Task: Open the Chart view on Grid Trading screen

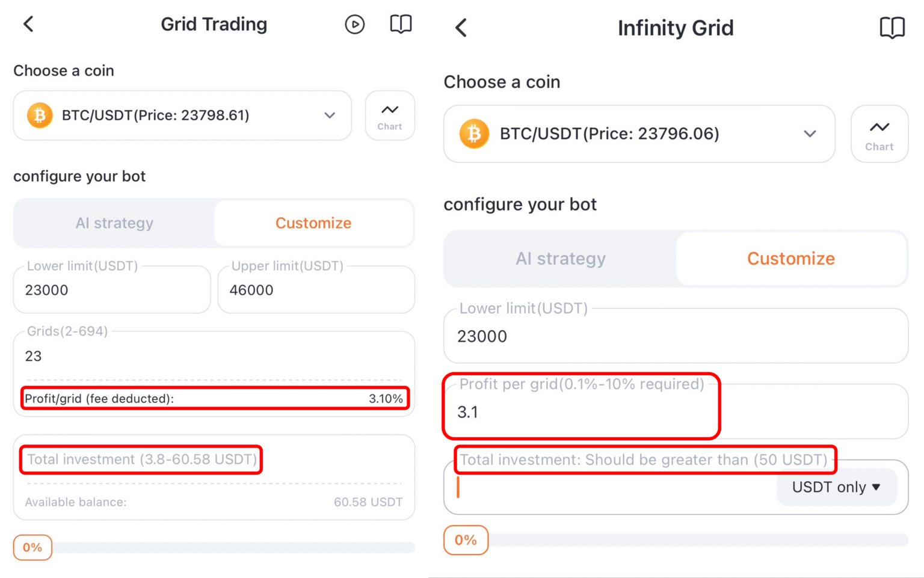Action: click(x=390, y=115)
